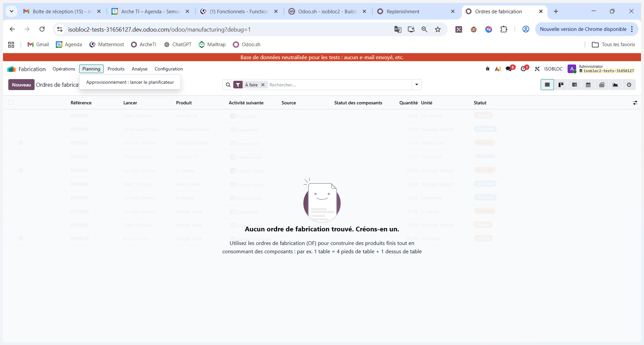
Task: Open optional columns settings icon
Action: tap(635, 103)
